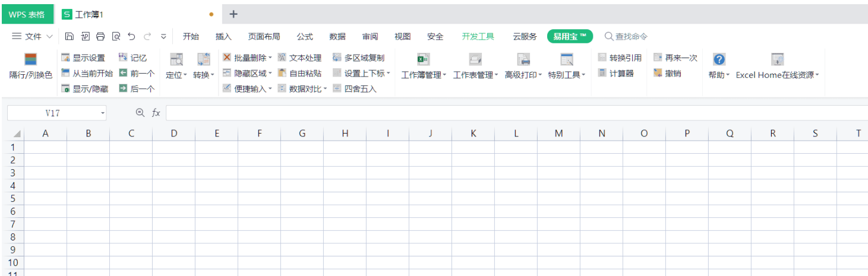Expand quick access toolbar customize arrow
The image size is (868, 276).
click(163, 36)
